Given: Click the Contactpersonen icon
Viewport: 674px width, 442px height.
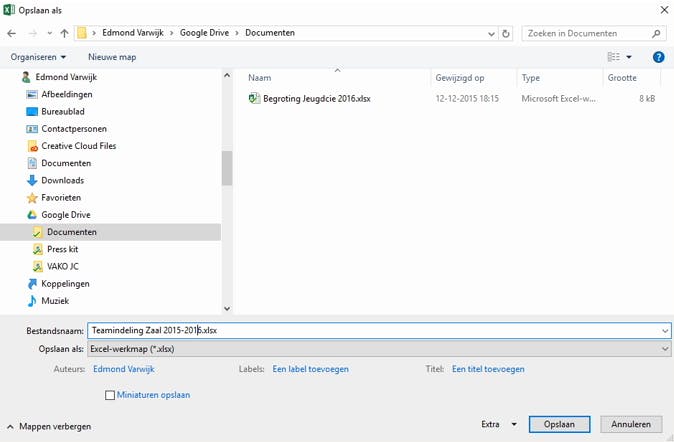Looking at the screenshot, I should click(32, 129).
